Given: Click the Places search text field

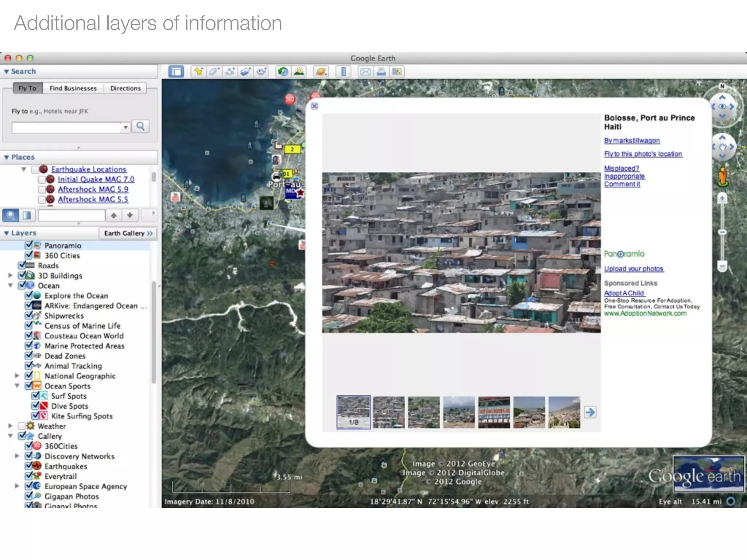Looking at the screenshot, I should [71, 215].
